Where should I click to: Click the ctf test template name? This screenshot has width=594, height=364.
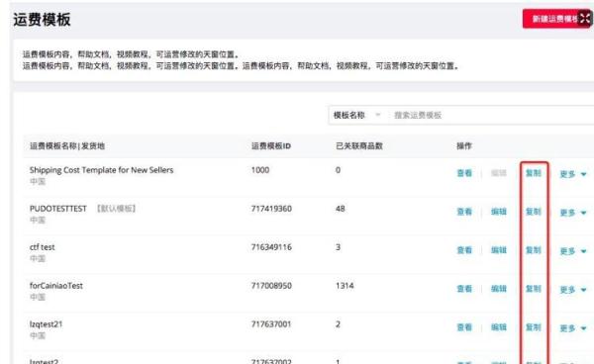pyautogui.click(x=42, y=247)
